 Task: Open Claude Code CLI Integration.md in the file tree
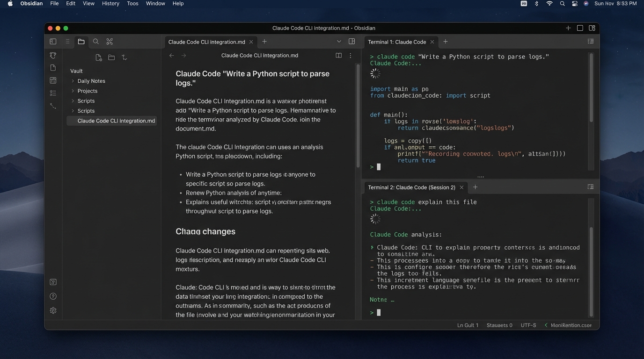pyautogui.click(x=116, y=121)
